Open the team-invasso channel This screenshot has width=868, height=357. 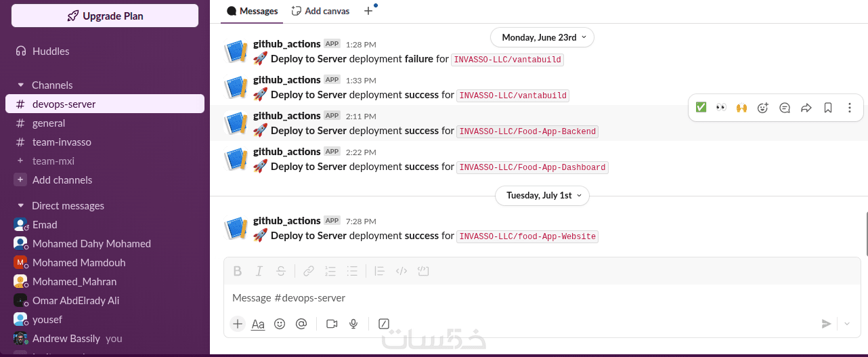click(x=105, y=142)
